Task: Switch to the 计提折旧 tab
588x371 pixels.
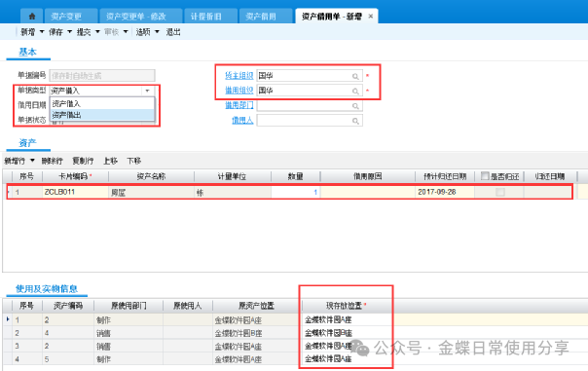Action: tap(205, 17)
